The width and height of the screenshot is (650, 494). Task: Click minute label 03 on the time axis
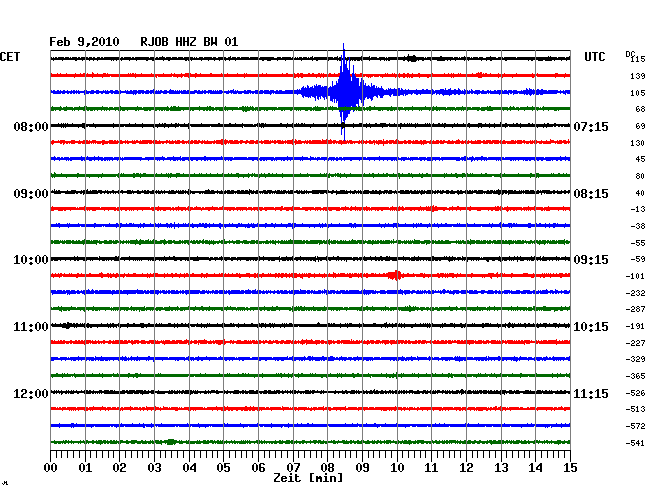pyautogui.click(x=154, y=467)
